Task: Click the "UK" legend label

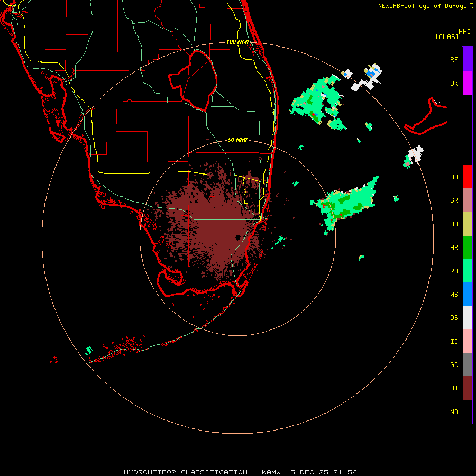Action: tap(454, 84)
